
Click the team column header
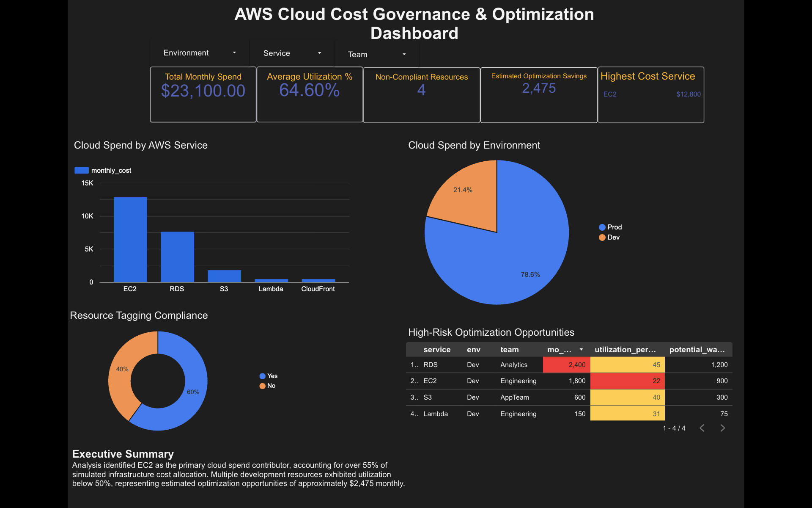coord(510,350)
